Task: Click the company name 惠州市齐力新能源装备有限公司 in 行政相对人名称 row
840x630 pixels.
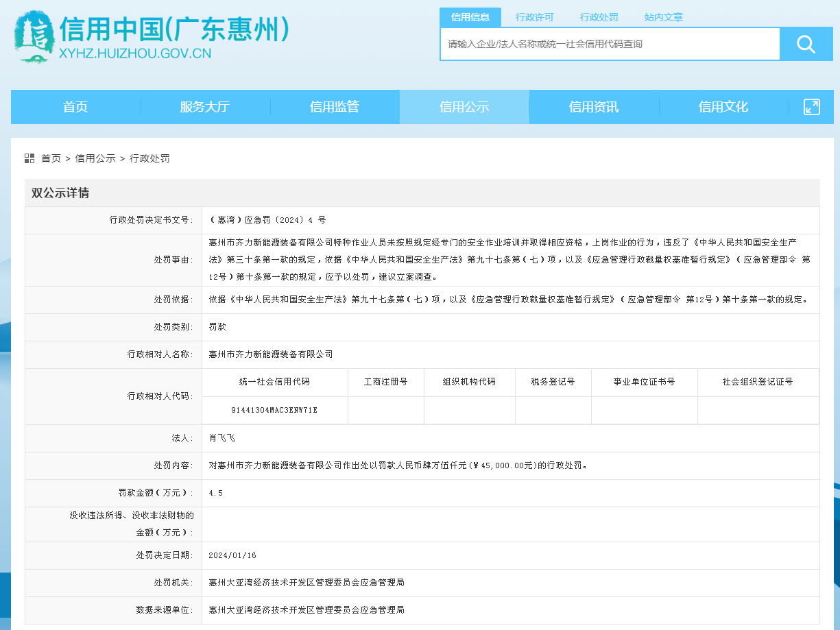Action: coord(271,354)
